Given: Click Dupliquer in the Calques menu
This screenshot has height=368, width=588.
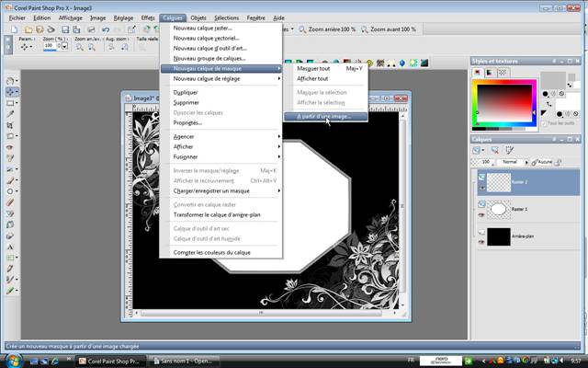Looking at the screenshot, I should tap(187, 92).
